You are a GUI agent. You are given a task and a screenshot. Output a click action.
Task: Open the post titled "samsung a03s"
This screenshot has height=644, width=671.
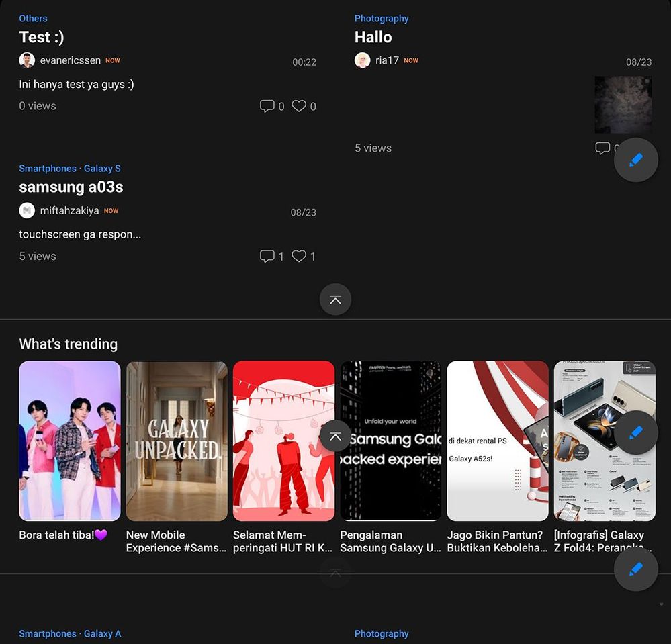(71, 187)
